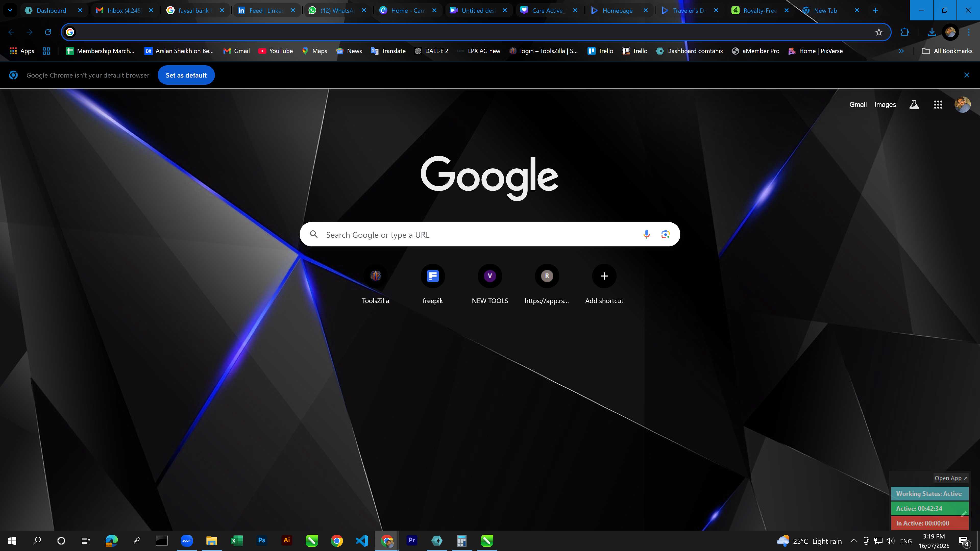Click Add shortcut plus button

point(604,276)
